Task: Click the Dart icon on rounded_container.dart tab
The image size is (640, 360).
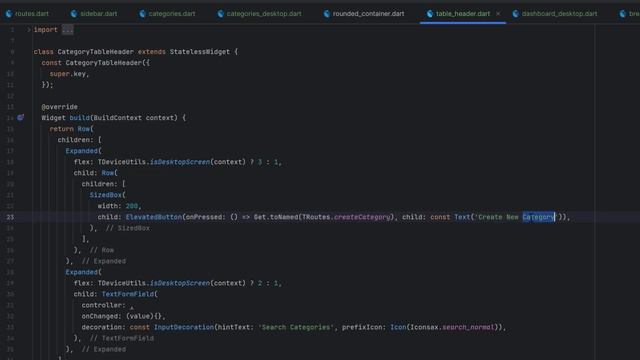Action: [327, 13]
